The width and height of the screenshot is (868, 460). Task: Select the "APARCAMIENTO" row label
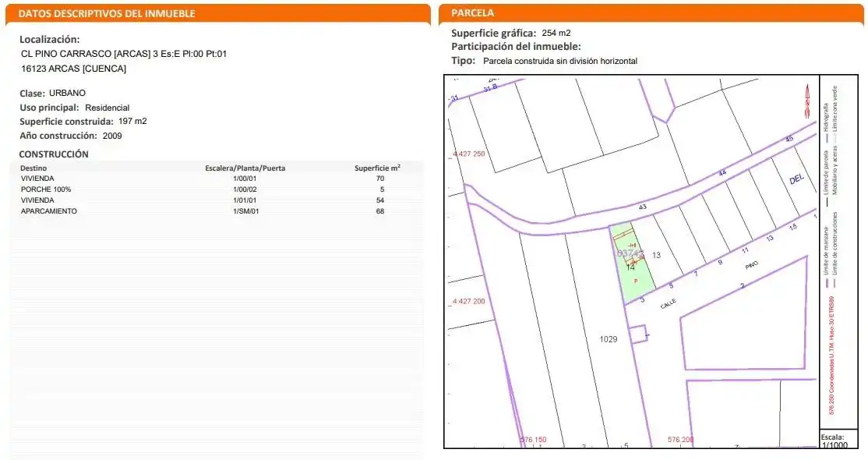pos(49,211)
